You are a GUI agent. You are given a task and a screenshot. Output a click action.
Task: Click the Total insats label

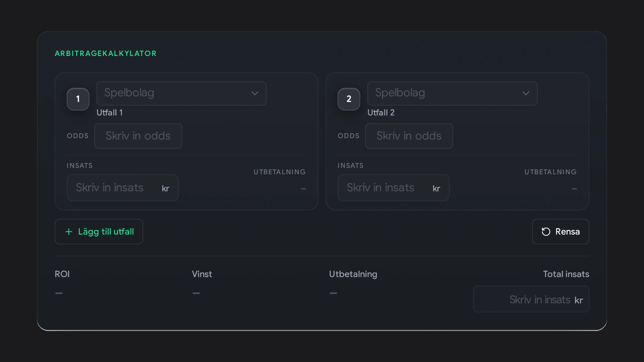(566, 274)
